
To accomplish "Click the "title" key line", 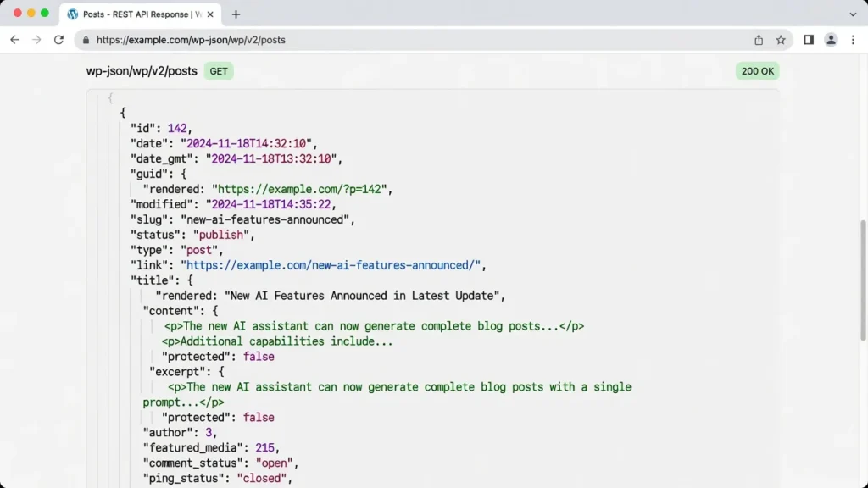I will 162,280.
